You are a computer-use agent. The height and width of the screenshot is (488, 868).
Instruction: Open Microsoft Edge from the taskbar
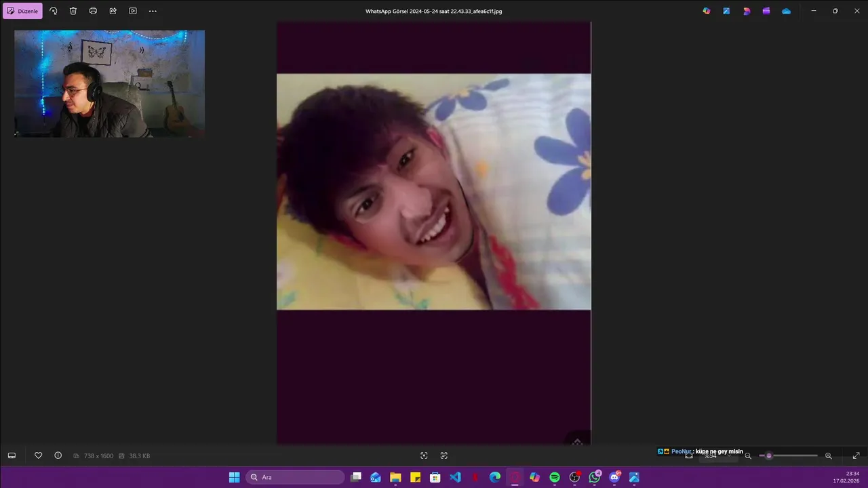[495, 477]
